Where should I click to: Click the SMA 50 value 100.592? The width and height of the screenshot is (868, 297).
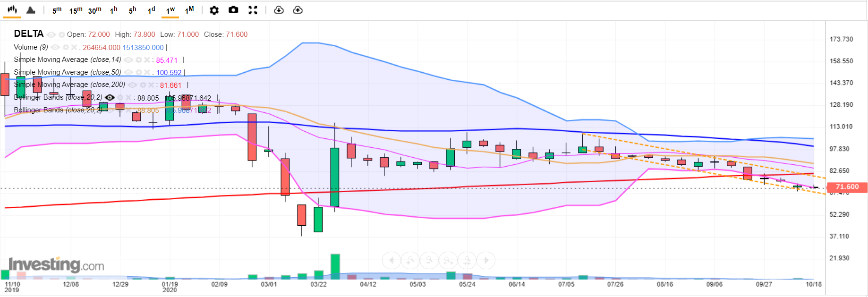[x=169, y=73]
